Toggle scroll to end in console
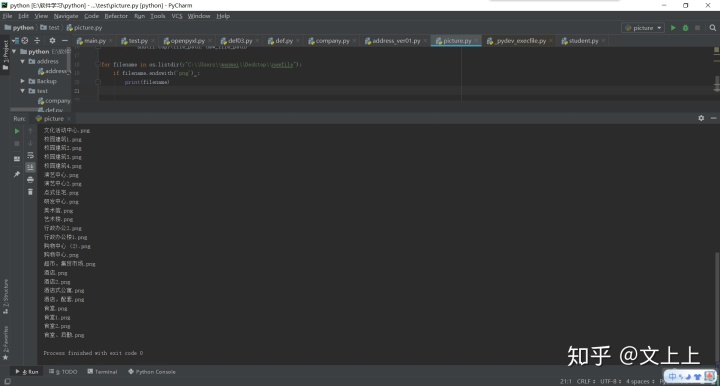 (x=30, y=167)
